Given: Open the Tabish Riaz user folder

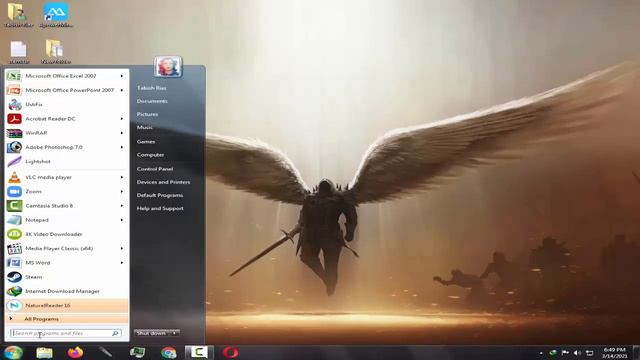Looking at the screenshot, I should pos(151,88).
